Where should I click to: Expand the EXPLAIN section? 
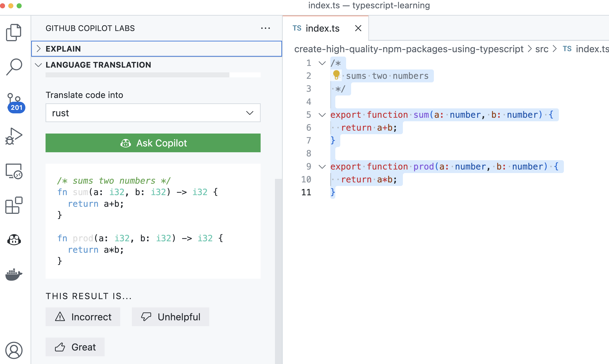click(x=63, y=49)
